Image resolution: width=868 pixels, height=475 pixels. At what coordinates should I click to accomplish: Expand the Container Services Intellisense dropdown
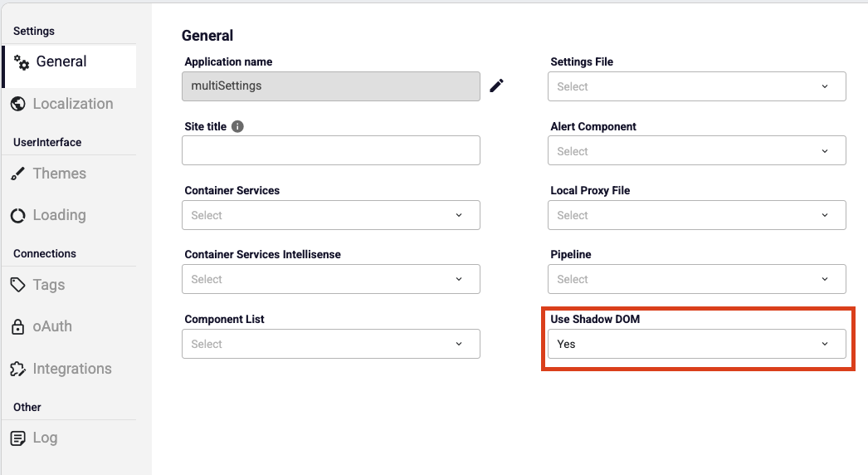pyautogui.click(x=330, y=279)
